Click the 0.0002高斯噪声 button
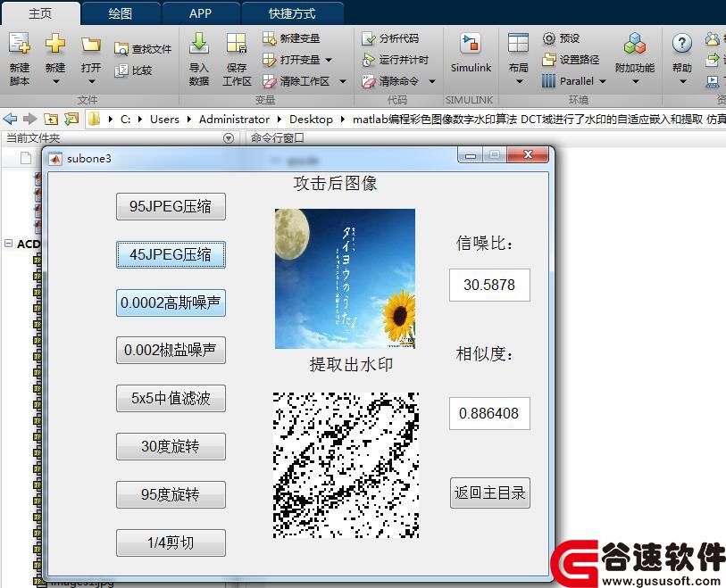This screenshot has width=726, height=588. click(x=171, y=302)
